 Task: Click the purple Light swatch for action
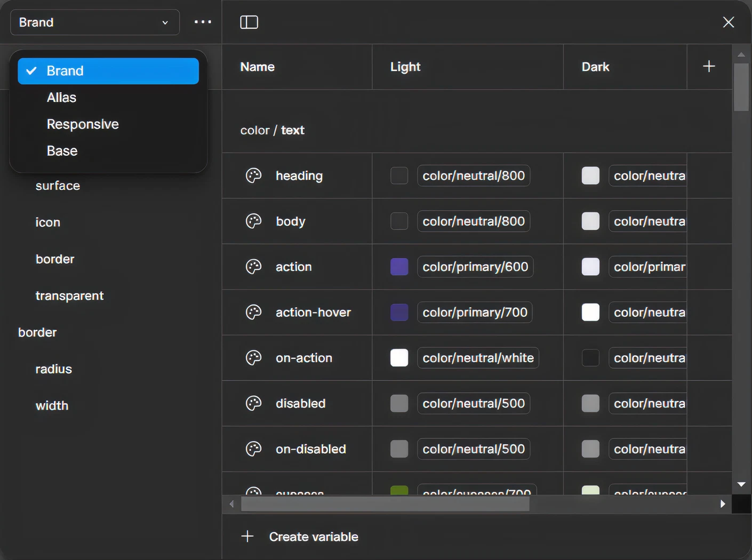(399, 267)
